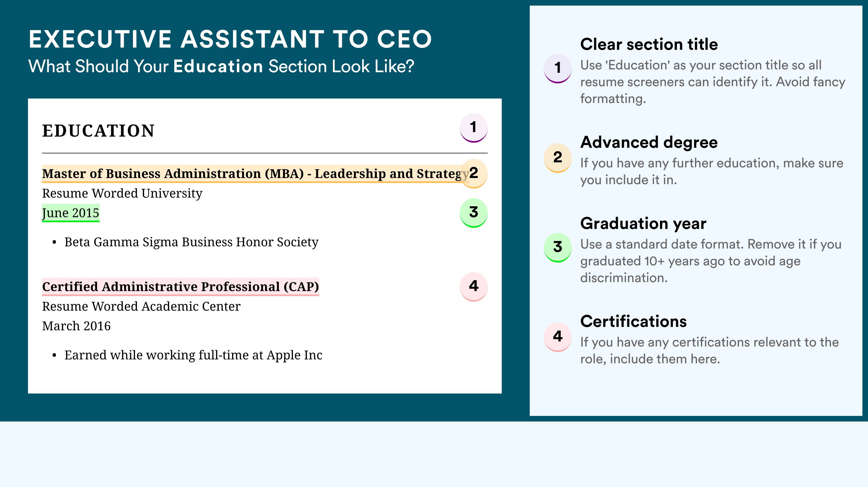Click the pink number 4 badge beside CAP certification
This screenshot has height=487, width=868.
(473, 287)
